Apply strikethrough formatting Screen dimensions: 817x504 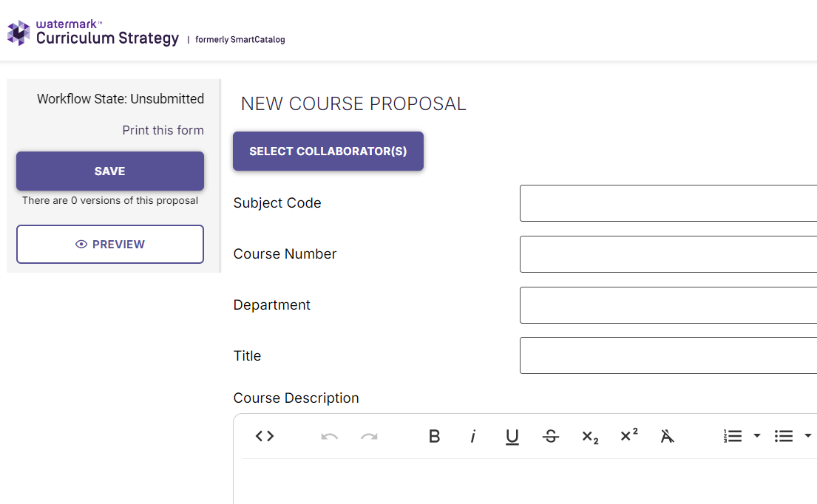[x=551, y=436]
